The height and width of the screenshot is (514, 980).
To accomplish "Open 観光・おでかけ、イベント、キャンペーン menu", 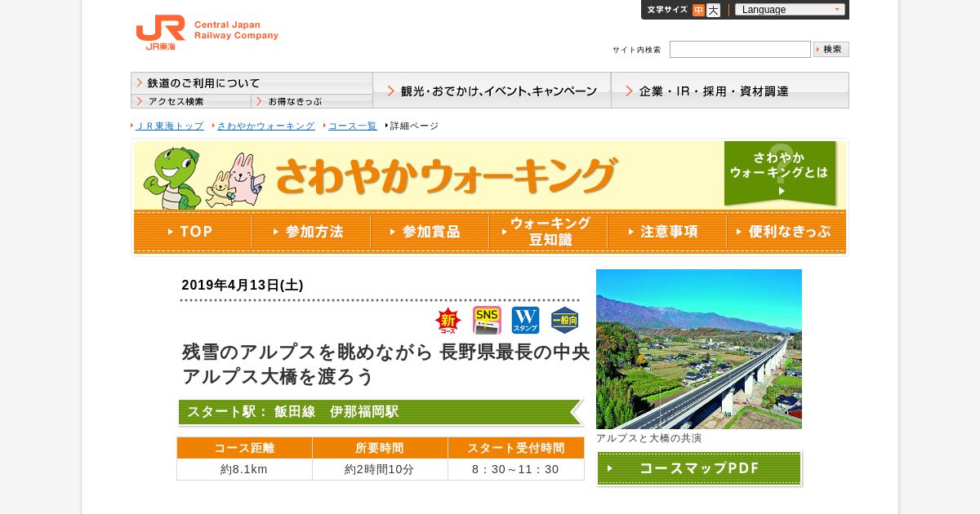I will pyautogui.click(x=492, y=91).
